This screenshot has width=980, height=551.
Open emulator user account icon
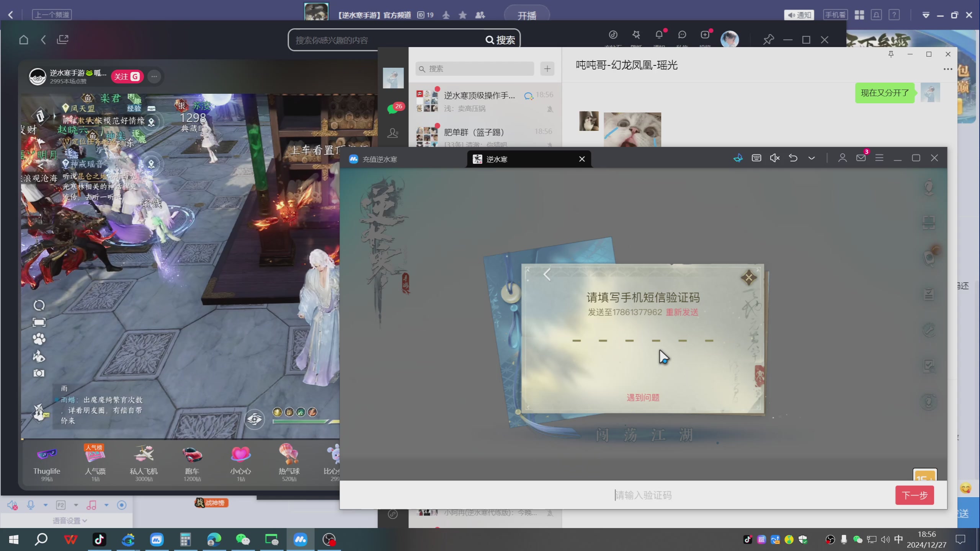click(x=843, y=158)
